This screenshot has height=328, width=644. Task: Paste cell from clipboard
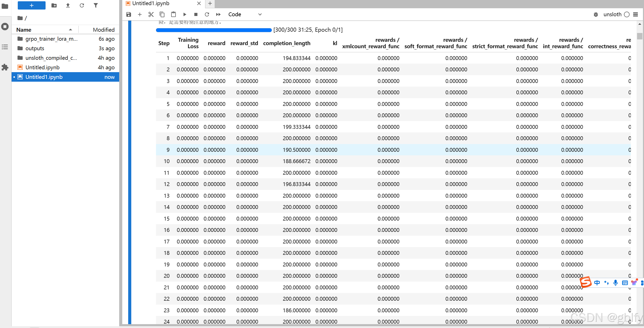[x=173, y=14]
